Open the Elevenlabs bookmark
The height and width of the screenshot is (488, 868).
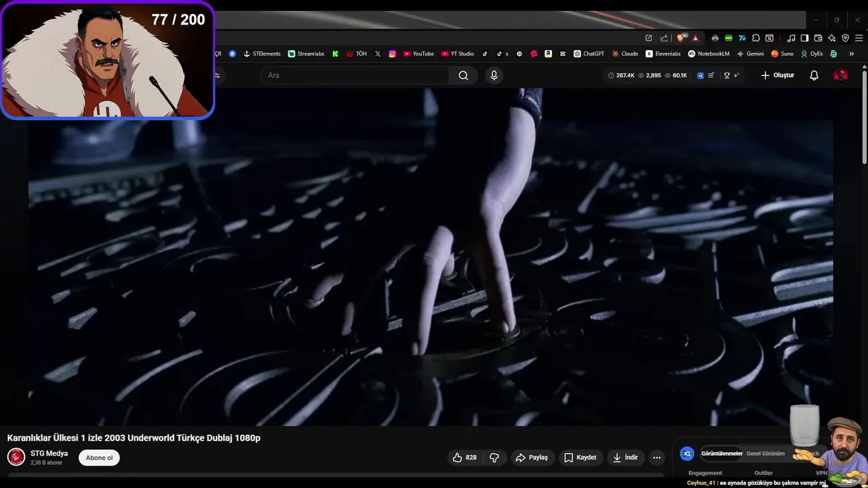pos(663,54)
